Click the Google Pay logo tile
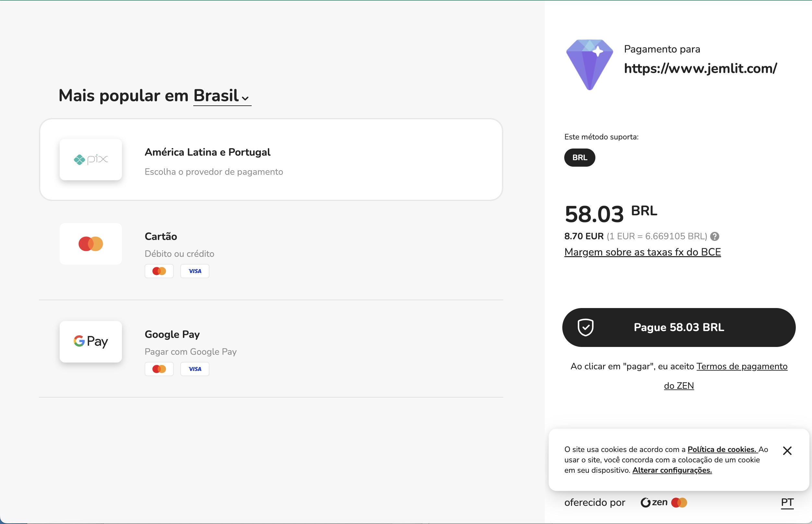This screenshot has height=524, width=812. tap(90, 341)
